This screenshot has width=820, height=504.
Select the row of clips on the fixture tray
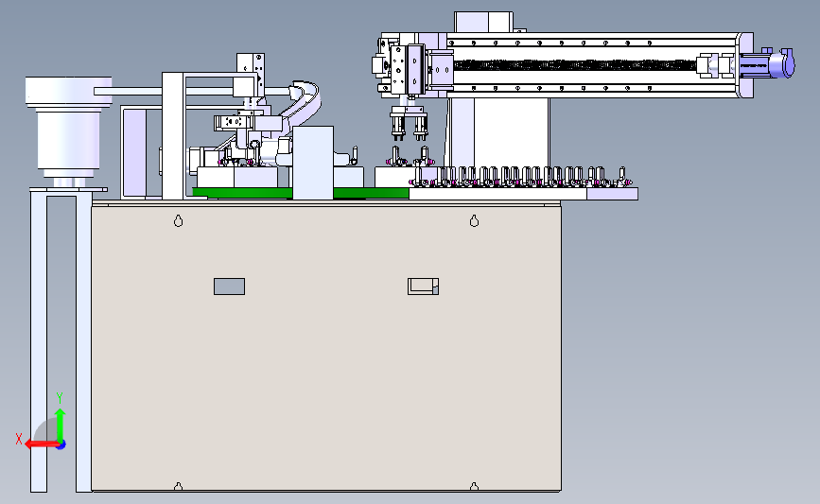coord(521,177)
